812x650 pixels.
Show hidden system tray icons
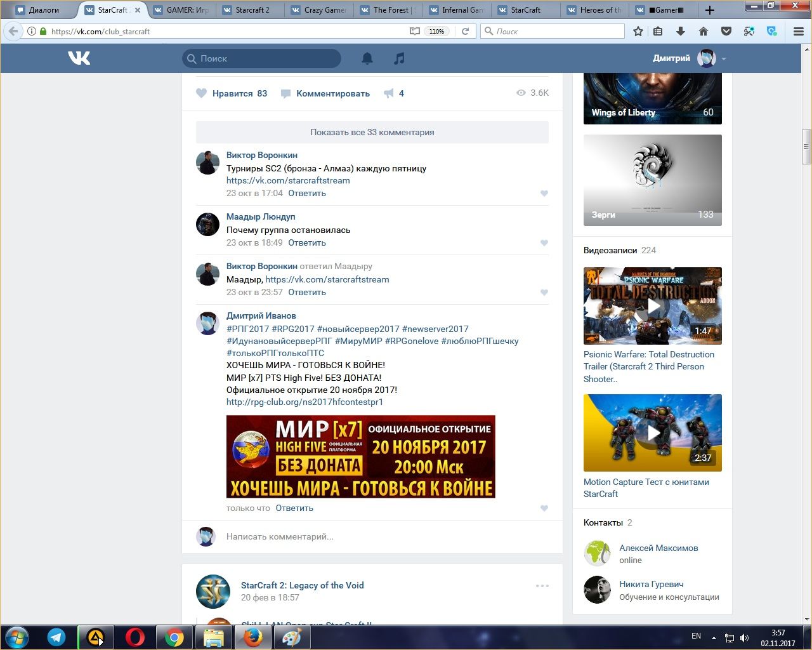714,637
